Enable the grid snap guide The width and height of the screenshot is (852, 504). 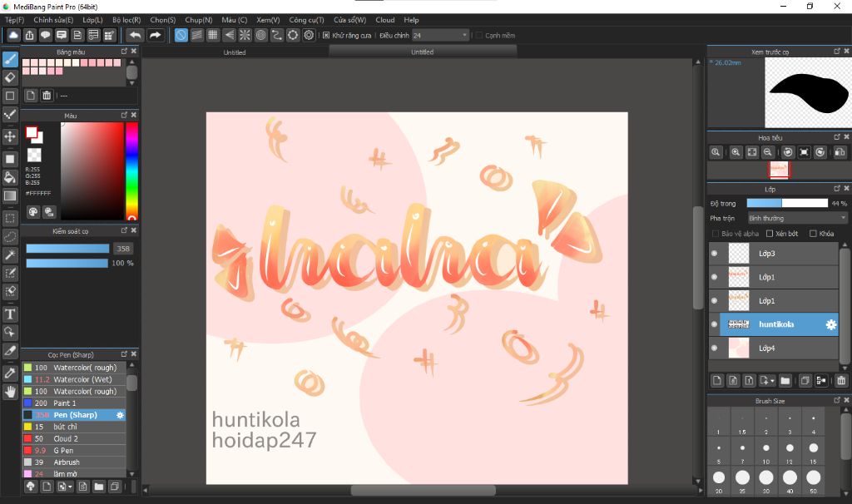[213, 35]
